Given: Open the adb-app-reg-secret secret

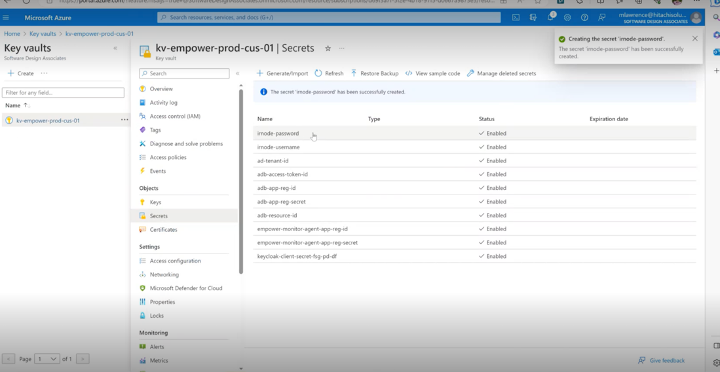Looking at the screenshot, I should click(281, 202).
